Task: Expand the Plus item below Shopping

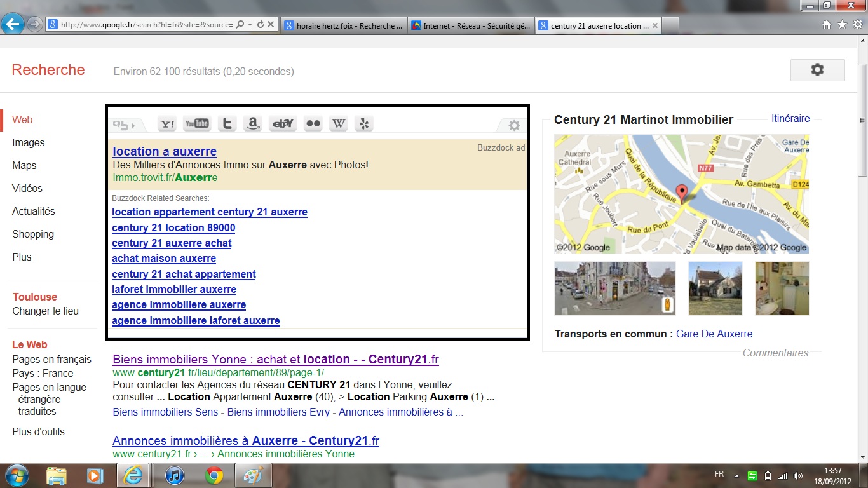Action: pyautogui.click(x=22, y=257)
